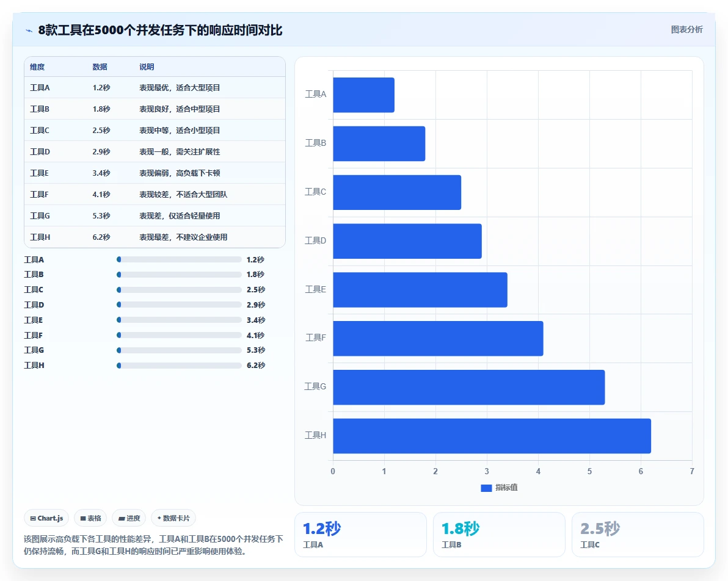Image resolution: width=728 pixels, height=581 pixels.
Task: Click 工具E name in table row
Action: coord(39,173)
